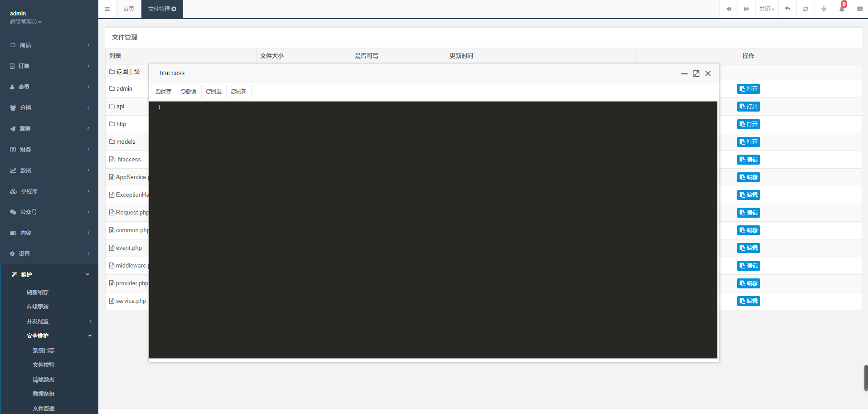This screenshot has width=868, height=414.
Task: Expand the 小程序 sidebar menu
Action: pos(49,191)
